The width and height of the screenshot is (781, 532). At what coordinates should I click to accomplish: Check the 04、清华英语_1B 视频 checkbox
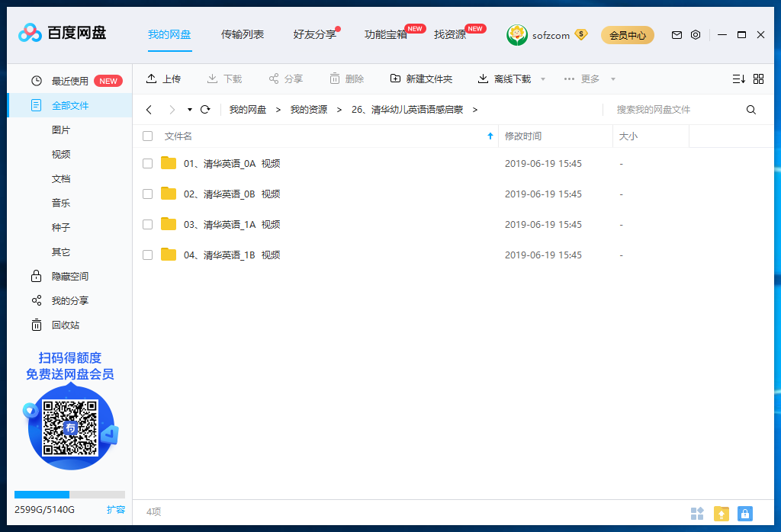pyautogui.click(x=147, y=255)
